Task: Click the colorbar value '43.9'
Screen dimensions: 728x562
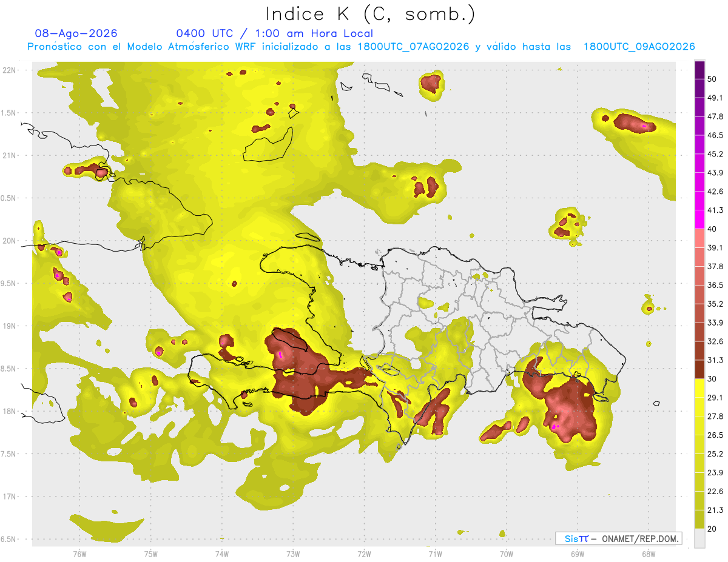Action: pyautogui.click(x=715, y=173)
